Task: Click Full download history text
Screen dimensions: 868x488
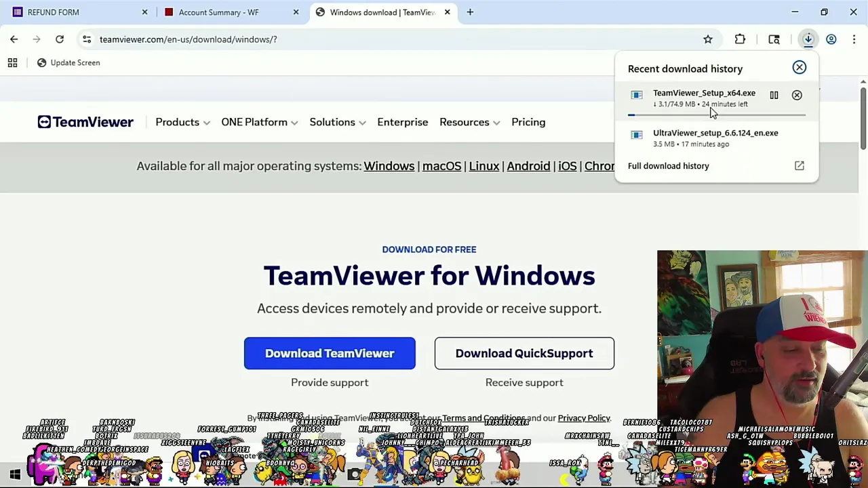Action: tap(668, 165)
